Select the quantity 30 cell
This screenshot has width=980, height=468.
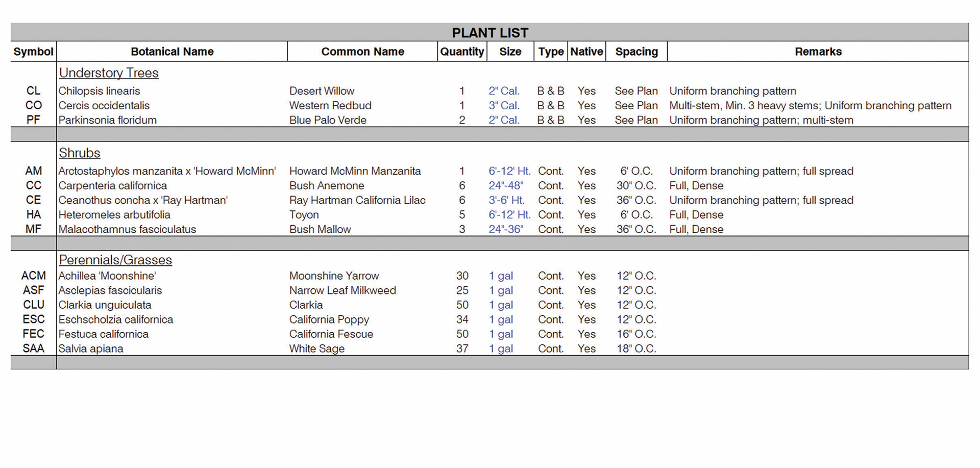[462, 276]
